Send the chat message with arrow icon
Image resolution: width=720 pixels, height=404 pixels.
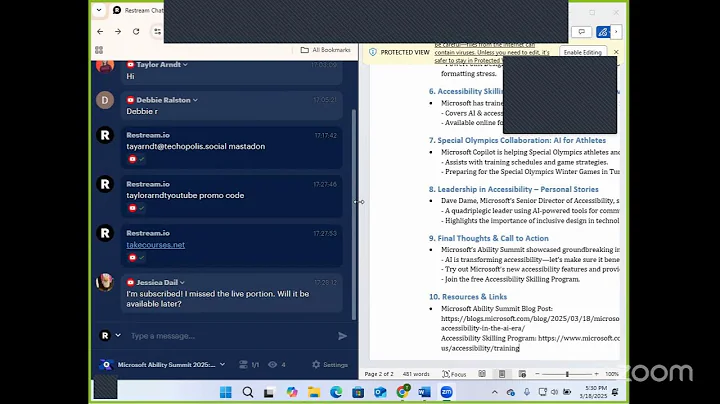coord(343,336)
